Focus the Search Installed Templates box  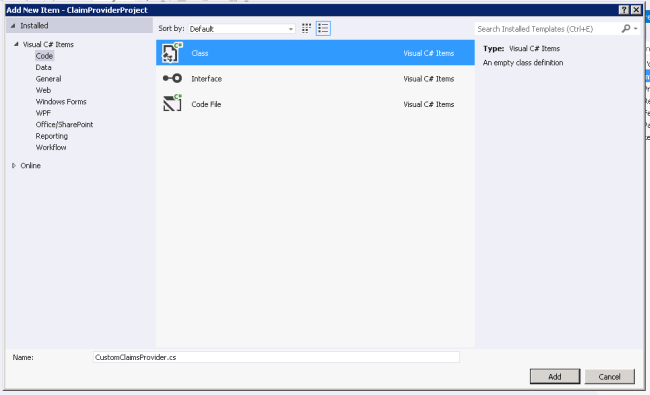547,29
